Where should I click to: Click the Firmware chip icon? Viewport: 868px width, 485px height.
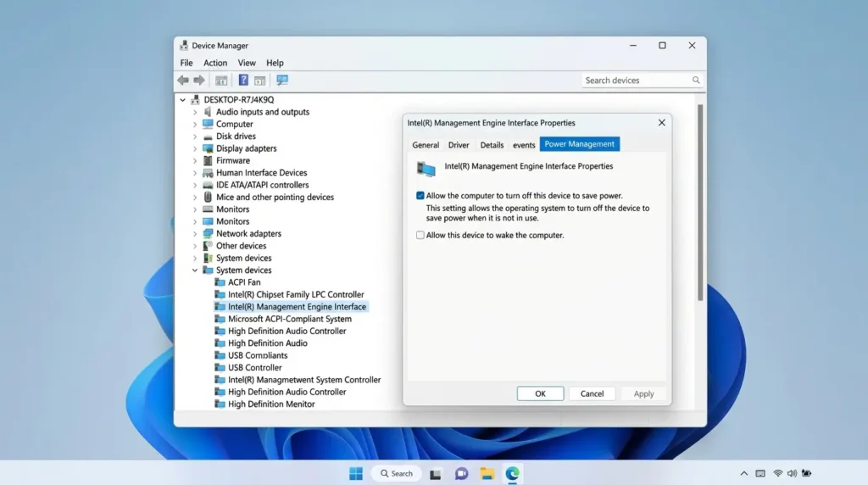[x=208, y=160]
